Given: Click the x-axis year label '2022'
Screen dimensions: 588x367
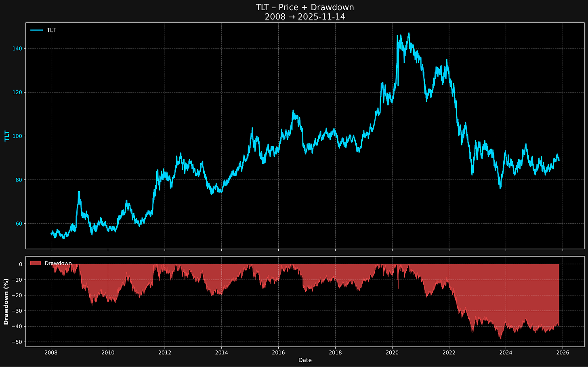Looking at the screenshot, I should [x=449, y=352].
